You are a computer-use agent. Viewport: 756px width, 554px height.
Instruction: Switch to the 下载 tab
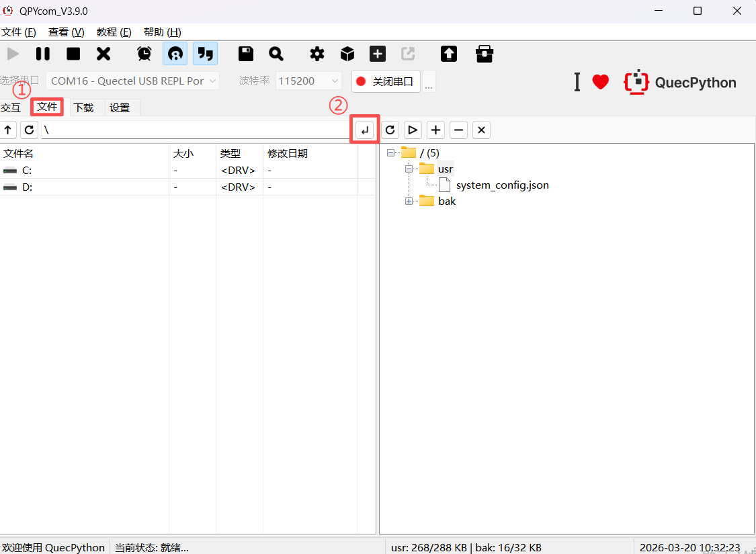pos(83,107)
